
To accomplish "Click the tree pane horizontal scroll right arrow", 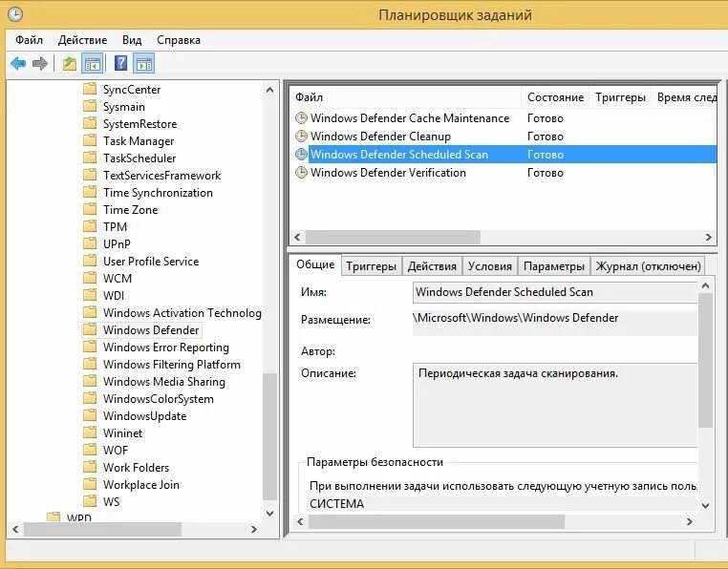I will click(x=253, y=529).
